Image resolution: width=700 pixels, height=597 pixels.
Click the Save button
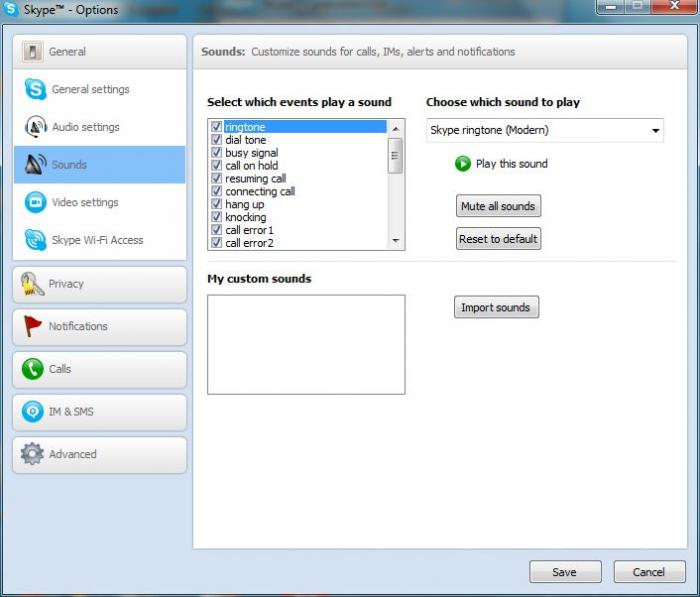point(565,572)
